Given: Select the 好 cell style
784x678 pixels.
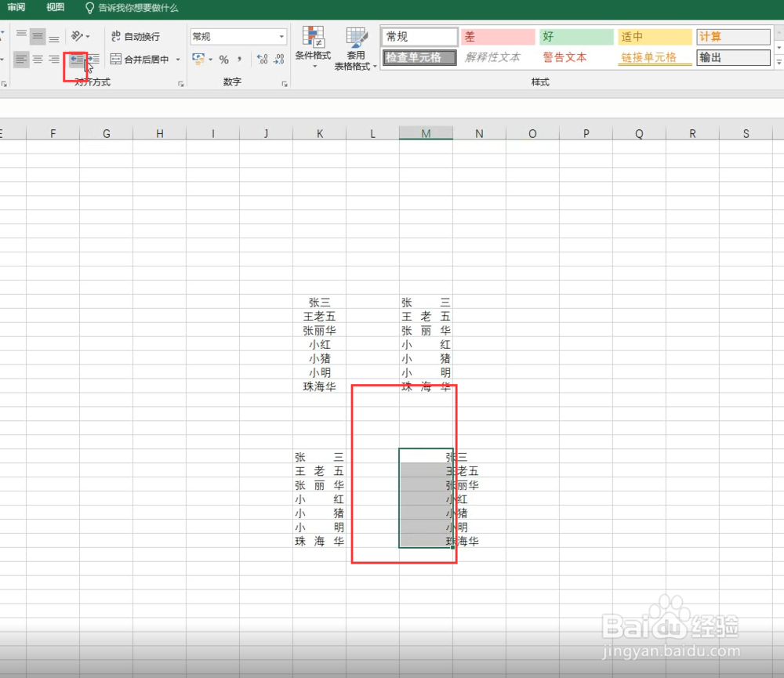Looking at the screenshot, I should tap(576, 37).
